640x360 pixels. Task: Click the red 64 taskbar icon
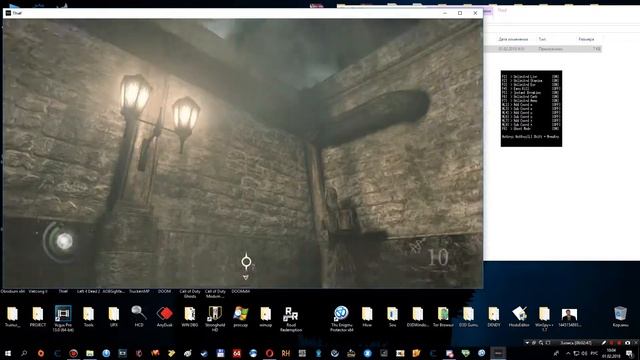coord(237,353)
